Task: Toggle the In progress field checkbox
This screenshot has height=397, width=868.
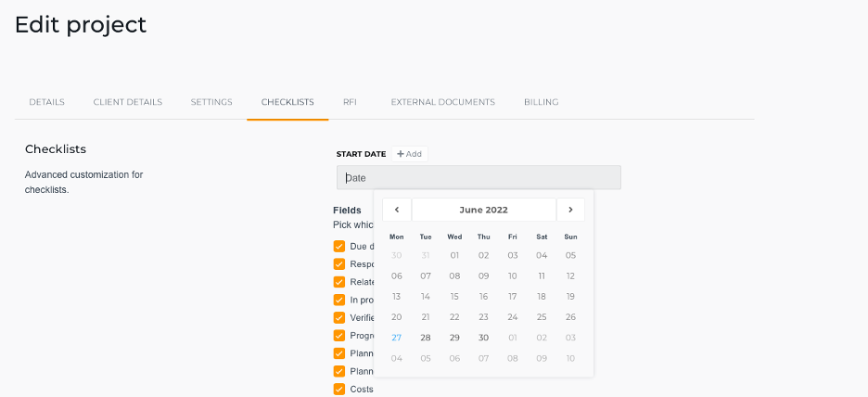Action: click(339, 301)
